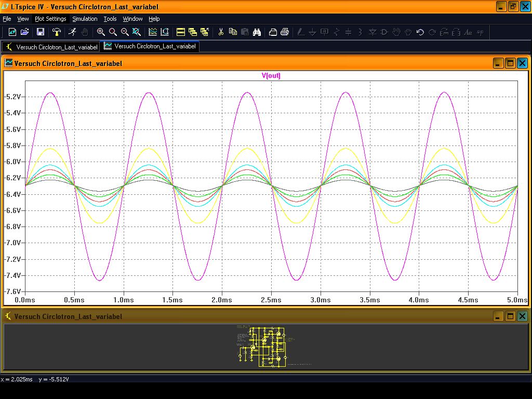The height and width of the screenshot is (399, 532).
Task: Open the Tools menu
Action: click(110, 19)
